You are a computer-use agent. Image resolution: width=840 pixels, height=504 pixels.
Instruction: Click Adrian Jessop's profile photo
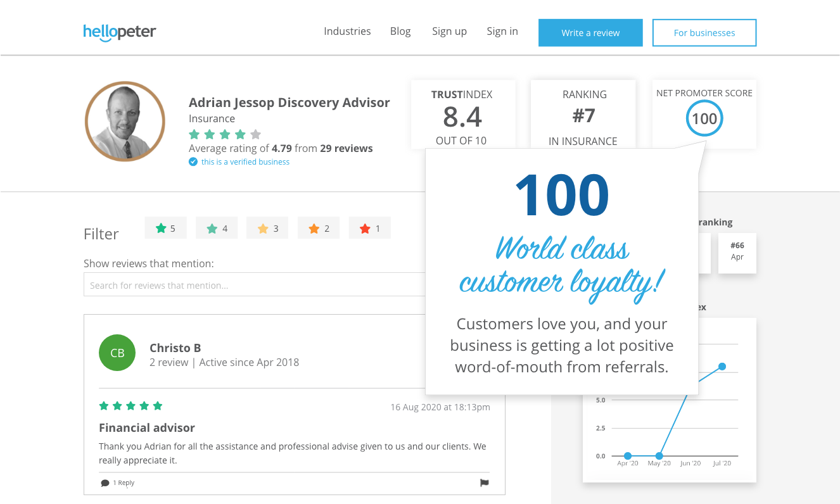125,120
